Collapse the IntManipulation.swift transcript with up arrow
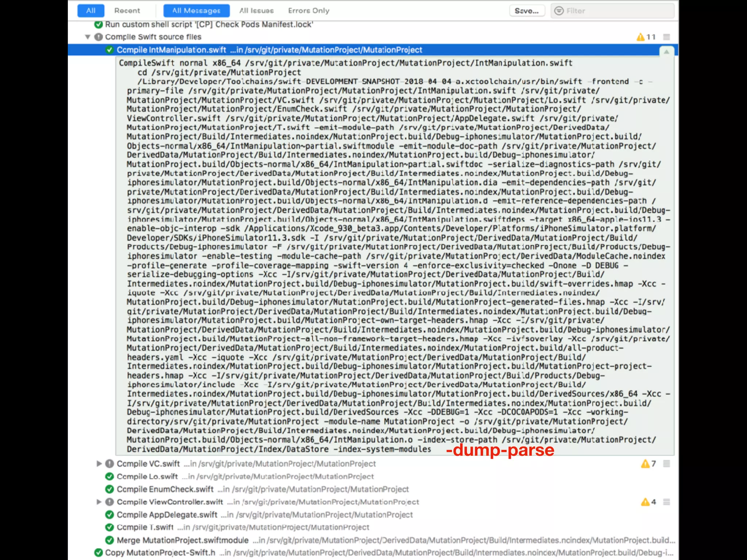The image size is (747, 560). [666, 52]
